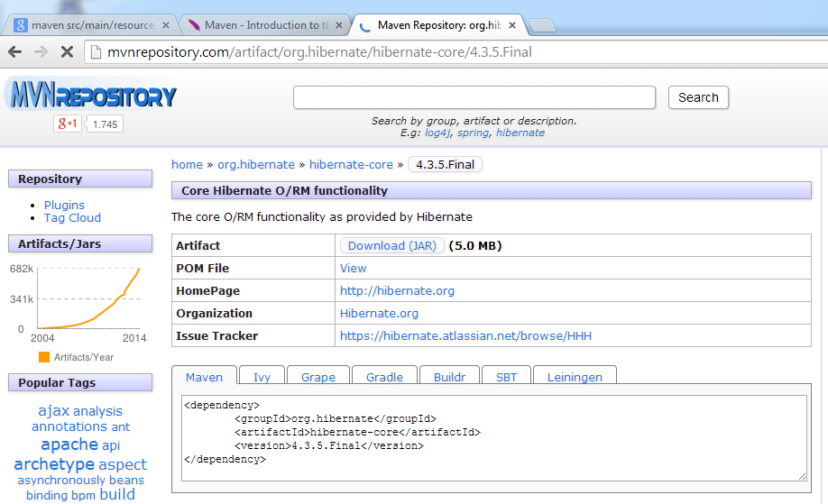The image size is (828, 504).
Task: Open the log4j example link
Action: [437, 133]
